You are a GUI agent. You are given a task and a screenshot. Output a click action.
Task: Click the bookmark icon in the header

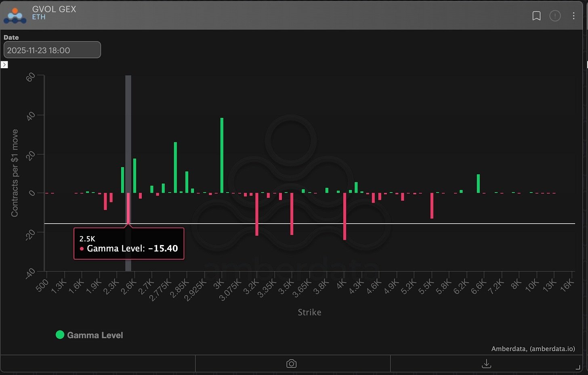point(536,16)
